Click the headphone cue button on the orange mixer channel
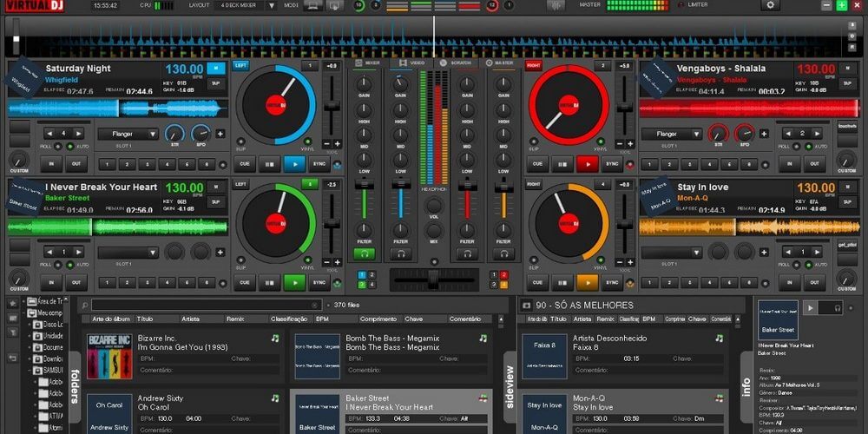The width and height of the screenshot is (868, 434). coord(503,254)
